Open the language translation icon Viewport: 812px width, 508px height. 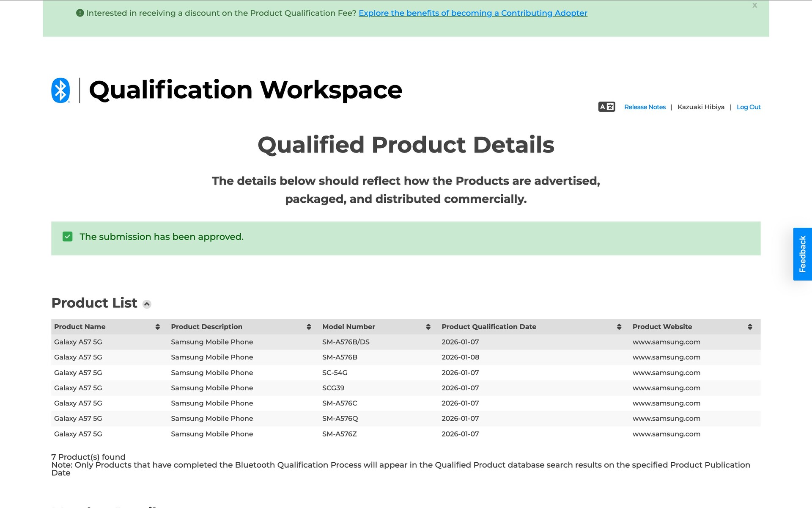point(606,107)
